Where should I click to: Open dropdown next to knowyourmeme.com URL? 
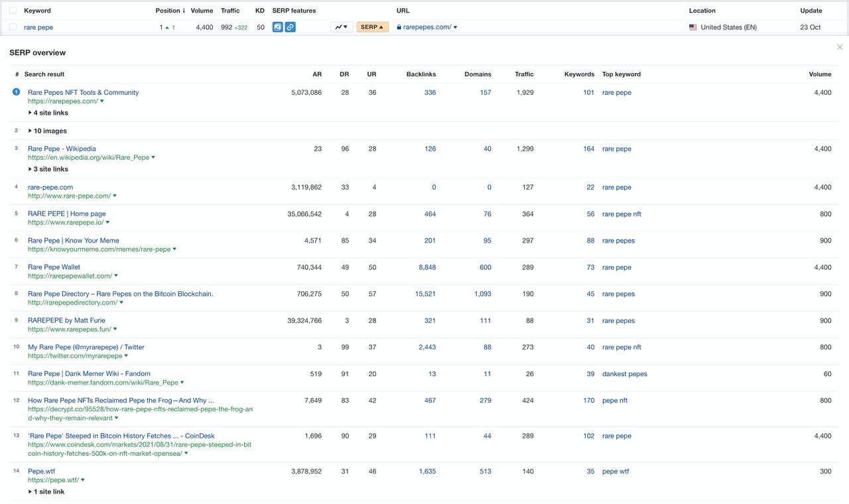pos(174,249)
